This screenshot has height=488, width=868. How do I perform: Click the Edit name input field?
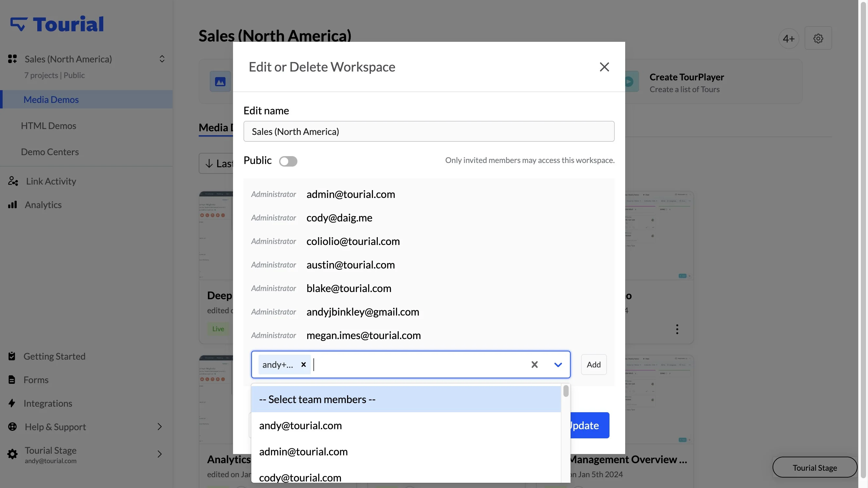(x=429, y=131)
